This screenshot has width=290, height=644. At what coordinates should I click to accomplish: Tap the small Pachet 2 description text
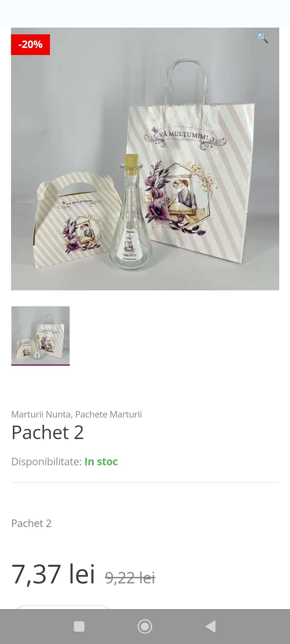pos(31,523)
